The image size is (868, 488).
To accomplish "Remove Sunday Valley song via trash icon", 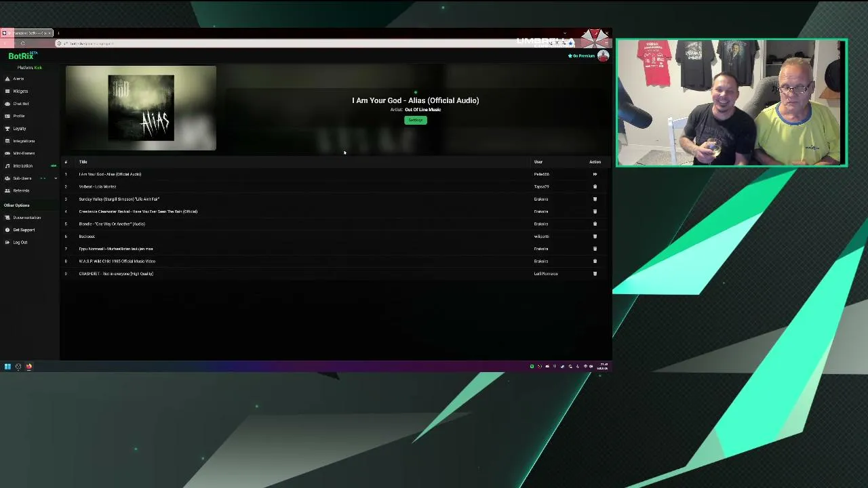I will pos(595,199).
